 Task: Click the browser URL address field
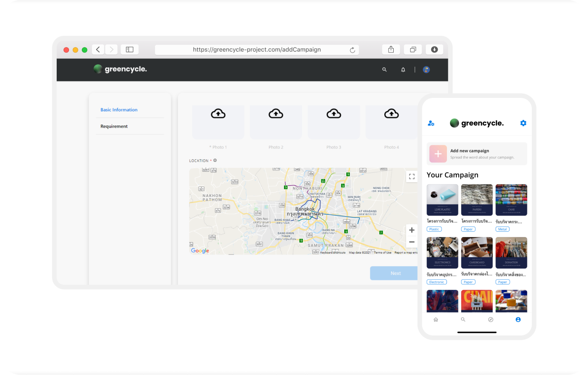tap(257, 50)
